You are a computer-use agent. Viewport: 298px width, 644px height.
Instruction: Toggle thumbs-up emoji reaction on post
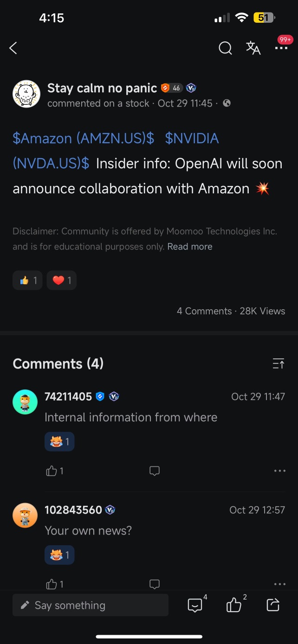point(28,280)
